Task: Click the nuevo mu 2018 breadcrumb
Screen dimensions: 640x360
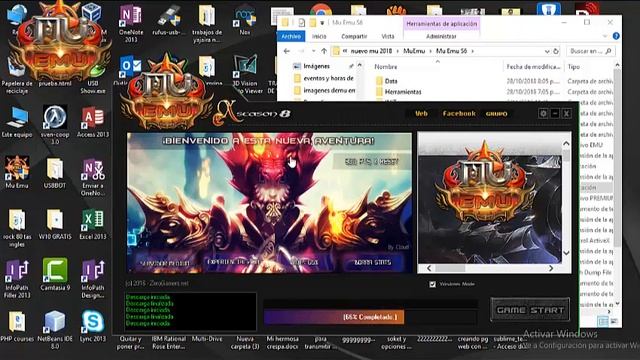Action: [x=371, y=51]
